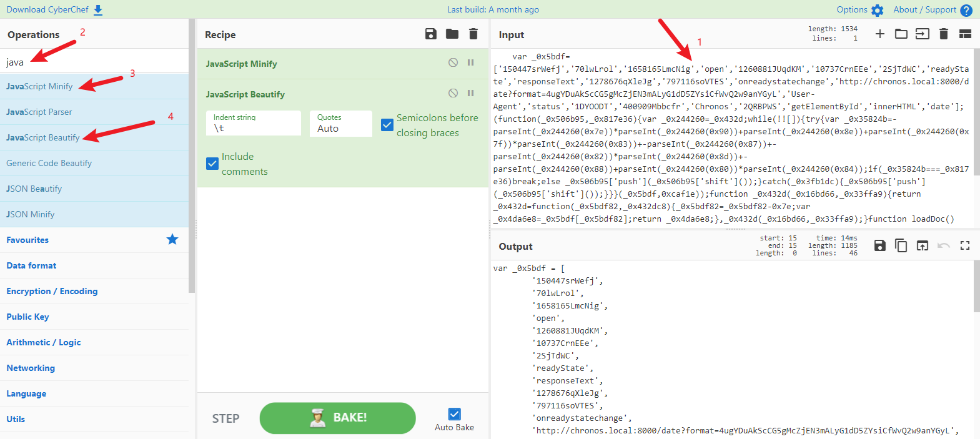Select JavaScript Beautify in search results

click(94, 137)
